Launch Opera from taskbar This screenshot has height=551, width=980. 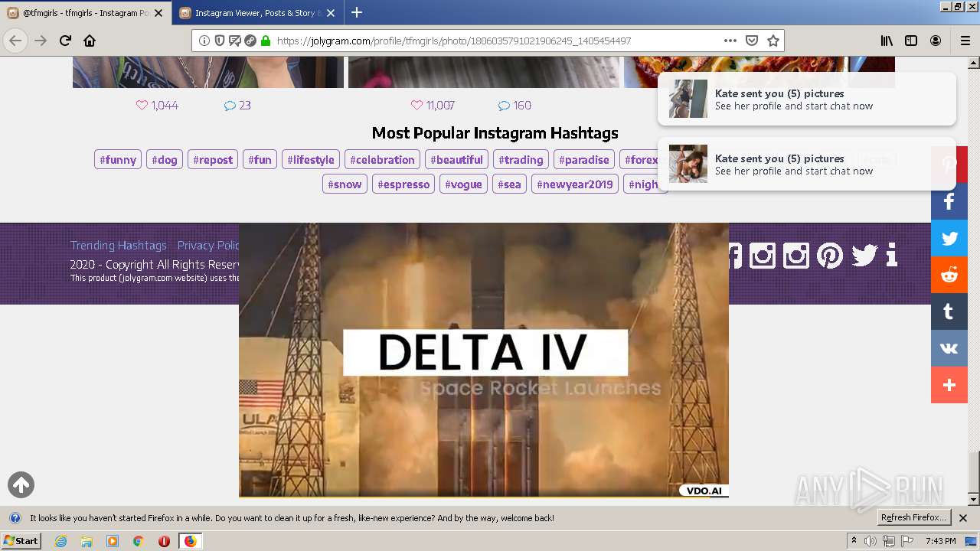[164, 541]
